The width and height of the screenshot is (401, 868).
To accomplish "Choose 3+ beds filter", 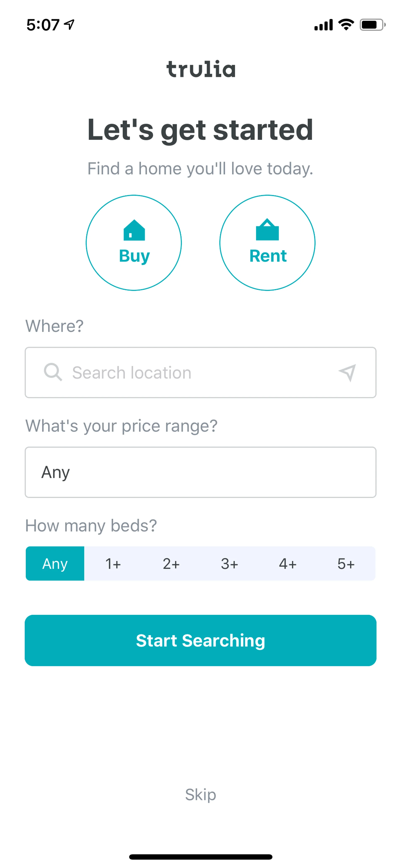I will point(230,563).
